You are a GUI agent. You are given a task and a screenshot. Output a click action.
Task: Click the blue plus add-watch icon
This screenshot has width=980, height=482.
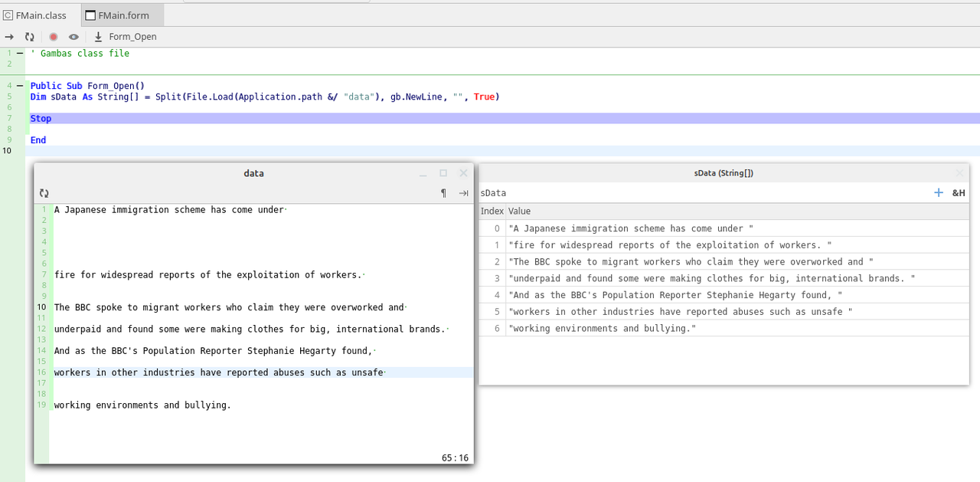(939, 193)
